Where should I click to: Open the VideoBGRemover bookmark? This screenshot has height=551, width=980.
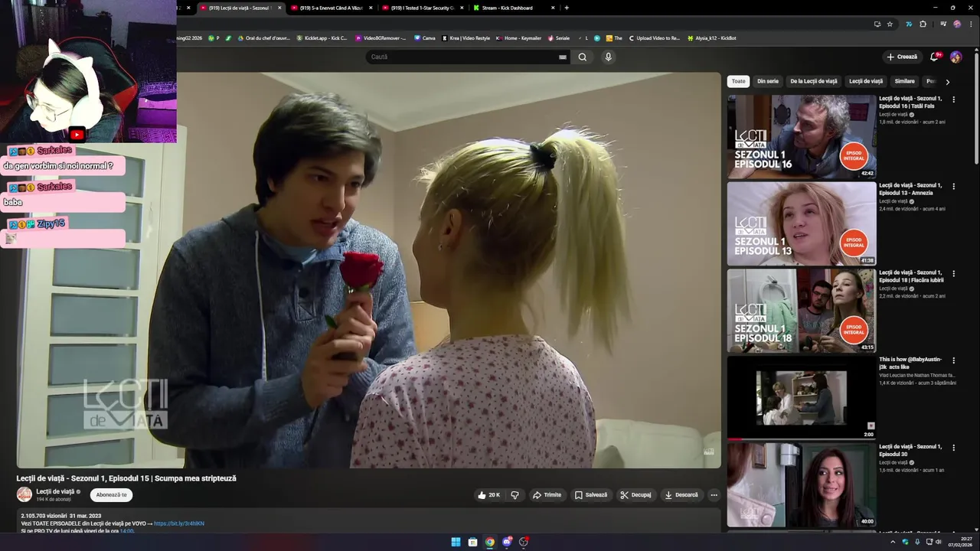381,37
